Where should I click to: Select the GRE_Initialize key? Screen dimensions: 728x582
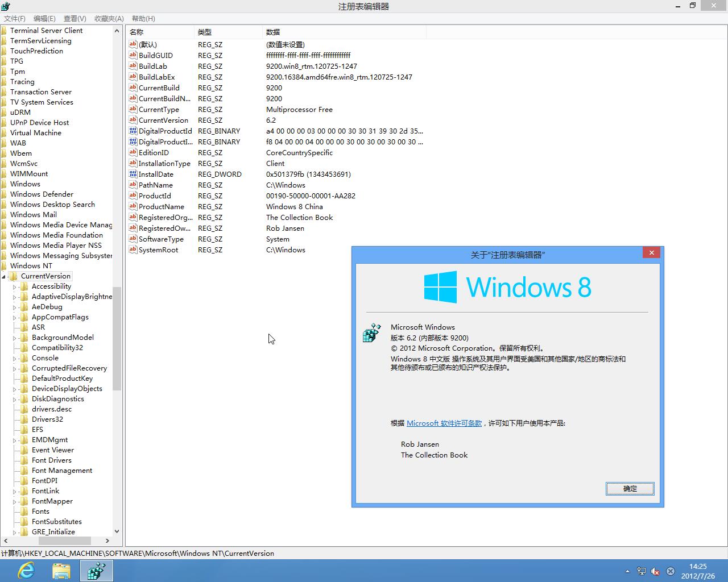[53, 532]
